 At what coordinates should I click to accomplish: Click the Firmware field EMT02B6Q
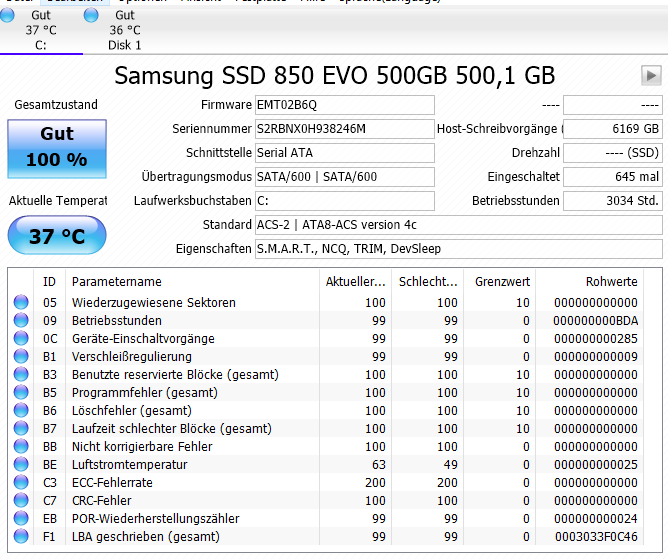[345, 105]
